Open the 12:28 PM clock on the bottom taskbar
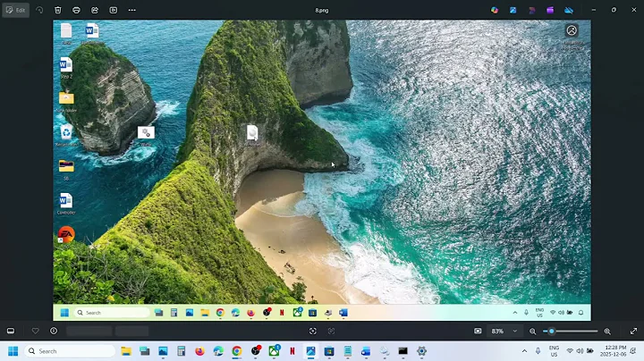This screenshot has width=644, height=361. click(x=614, y=351)
